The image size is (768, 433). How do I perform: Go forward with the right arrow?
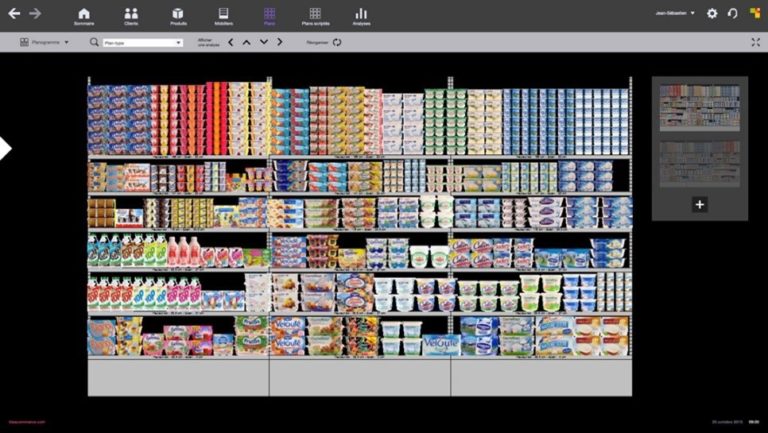[x=35, y=13]
